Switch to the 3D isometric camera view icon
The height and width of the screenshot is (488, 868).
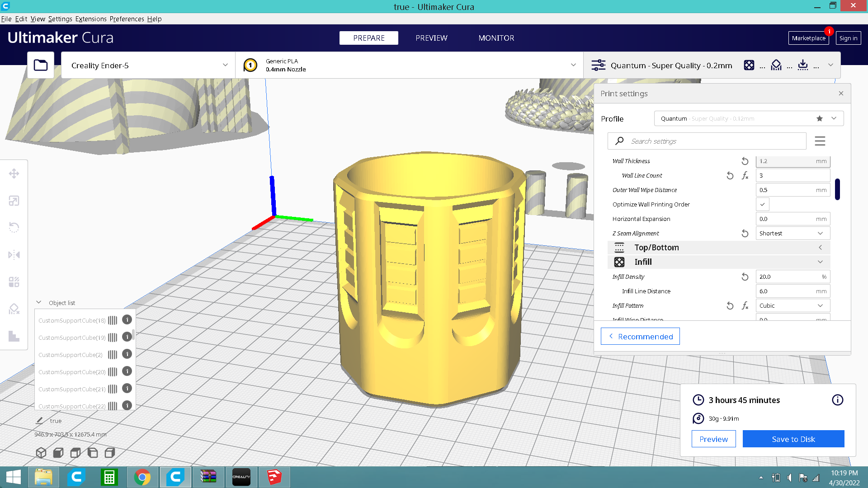click(x=41, y=453)
